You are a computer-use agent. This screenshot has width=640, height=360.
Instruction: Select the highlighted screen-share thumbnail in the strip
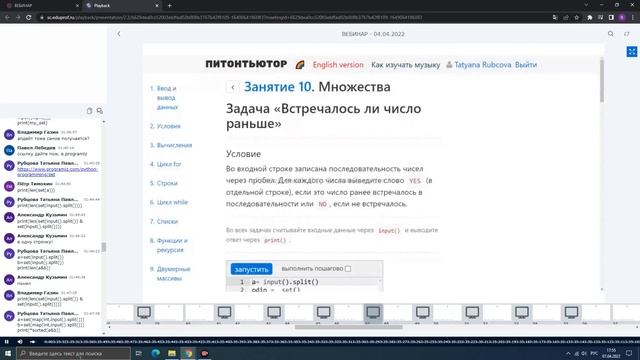(x=373, y=313)
